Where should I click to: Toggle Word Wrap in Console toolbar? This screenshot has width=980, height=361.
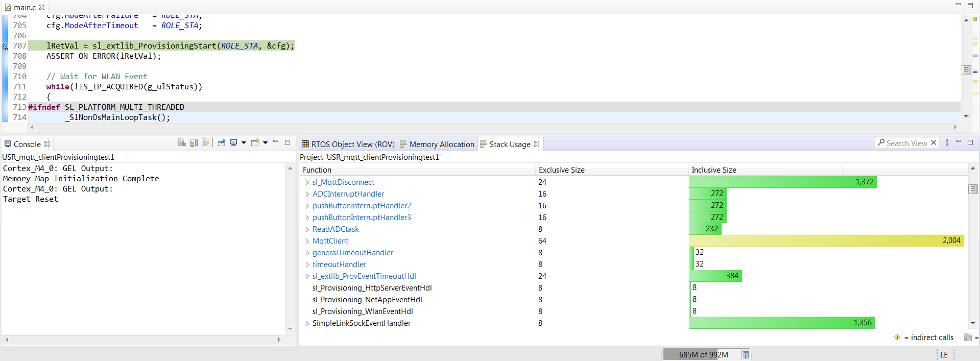[x=205, y=143]
